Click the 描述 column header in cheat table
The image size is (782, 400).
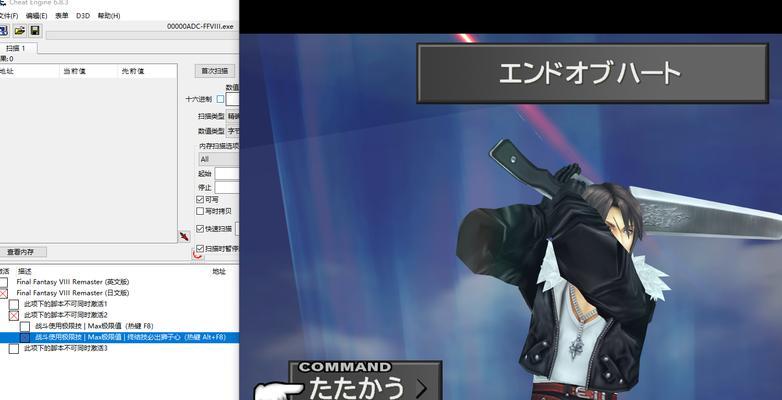click(x=25, y=272)
